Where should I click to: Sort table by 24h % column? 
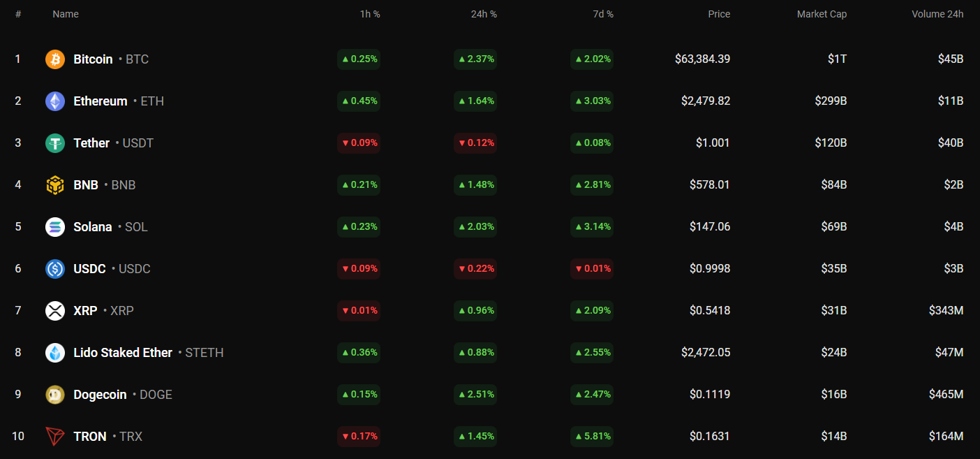484,14
